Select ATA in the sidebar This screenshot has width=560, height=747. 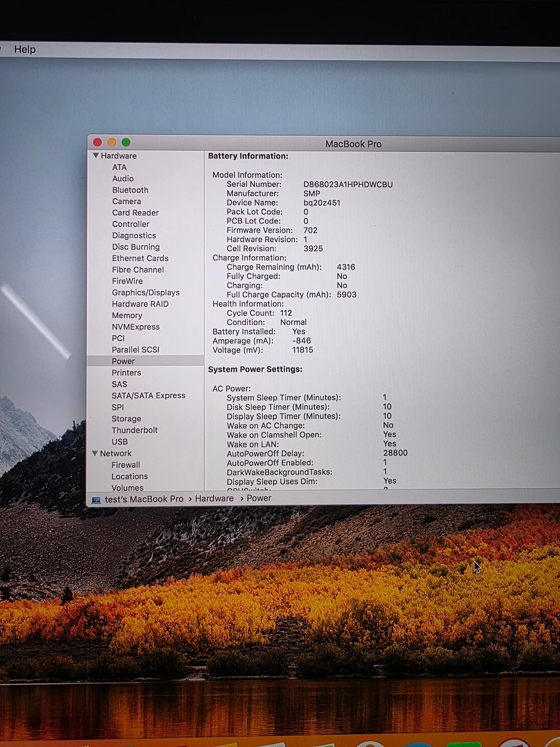tap(119, 167)
